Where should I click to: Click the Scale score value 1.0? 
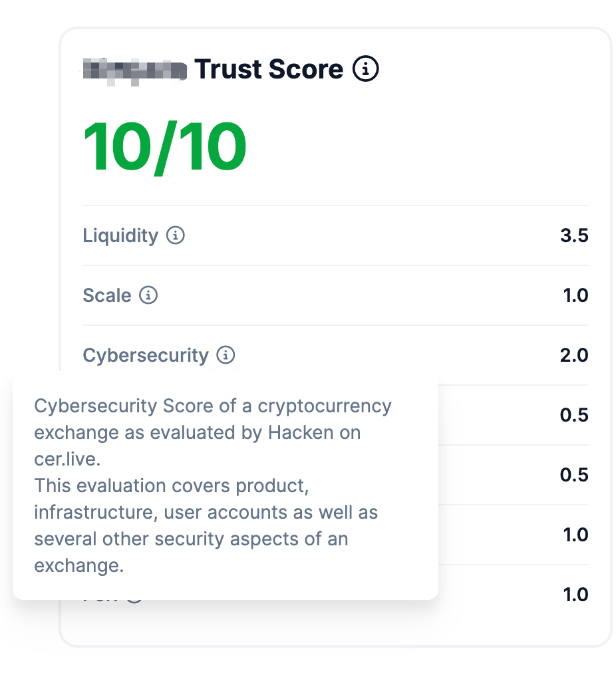575,295
